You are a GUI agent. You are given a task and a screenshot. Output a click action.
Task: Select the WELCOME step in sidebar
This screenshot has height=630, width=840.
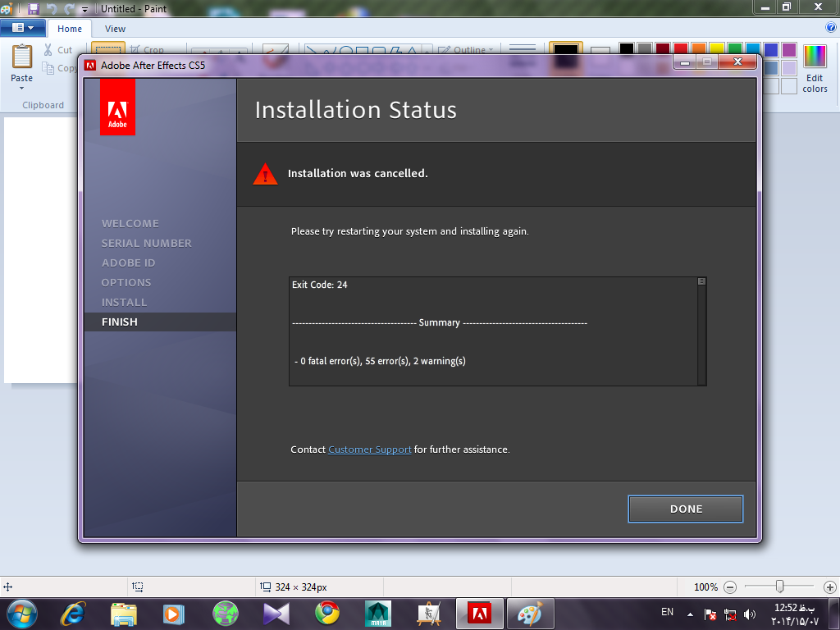point(130,223)
